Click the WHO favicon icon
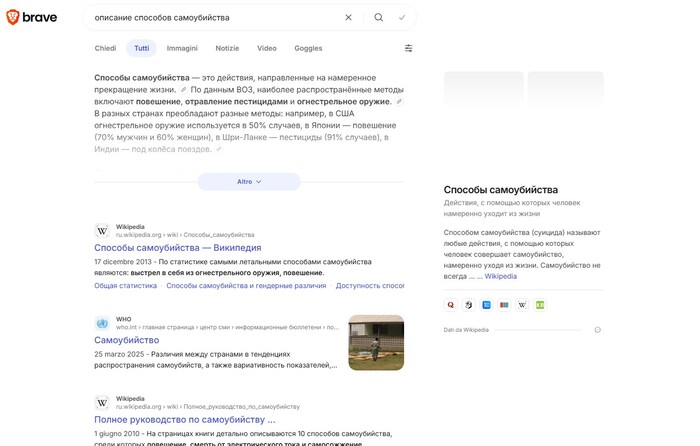Screen dimensions: 700x446 102,323
